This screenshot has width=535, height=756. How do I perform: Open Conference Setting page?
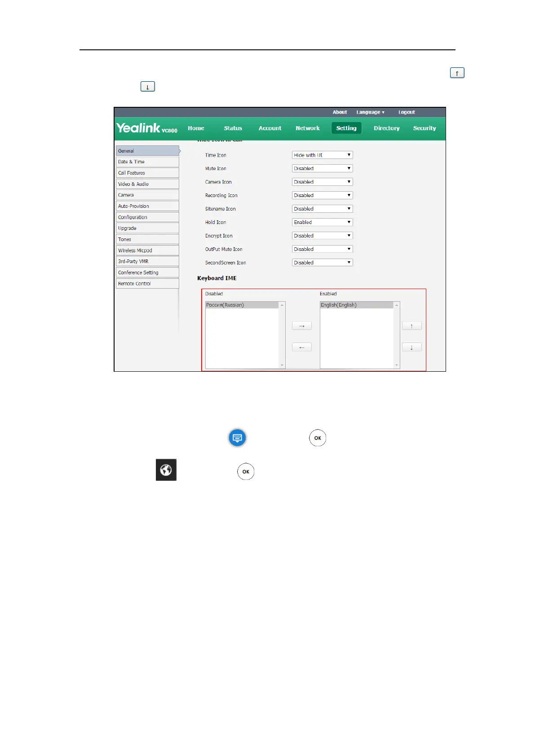click(147, 273)
